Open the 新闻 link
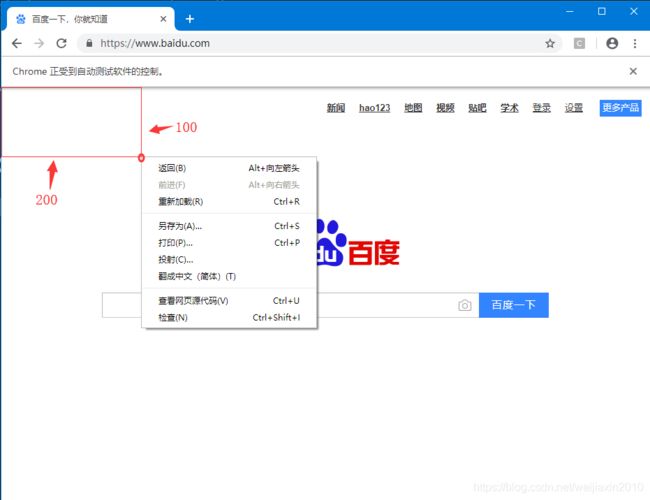 click(336, 108)
